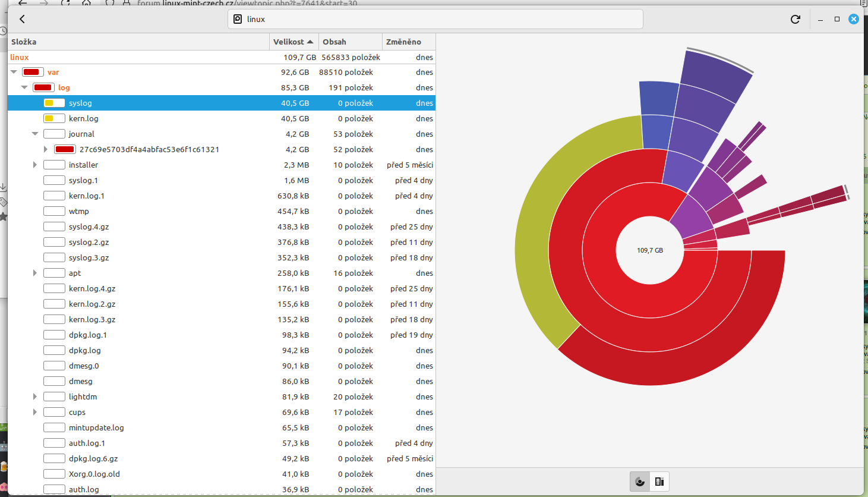Click the red usage bar next to var

tap(31, 72)
